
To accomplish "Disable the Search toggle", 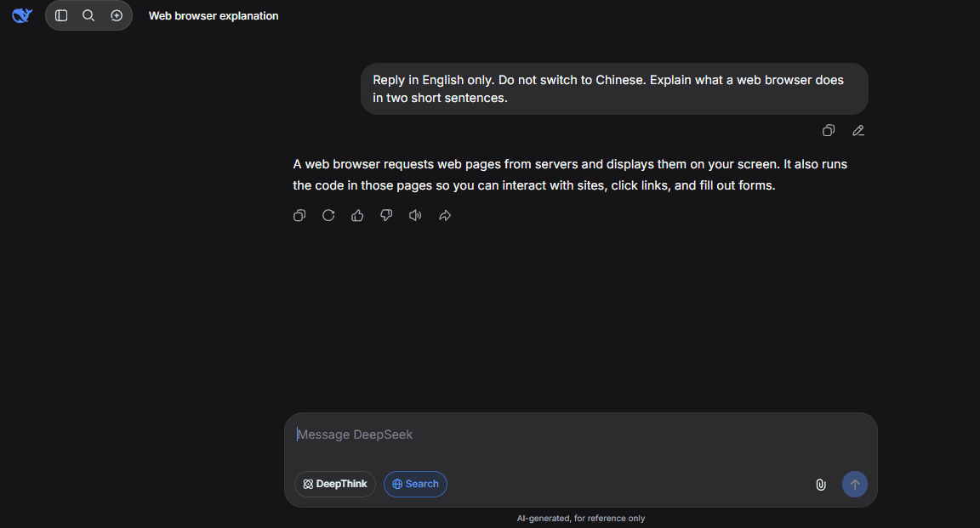I will pos(416,485).
